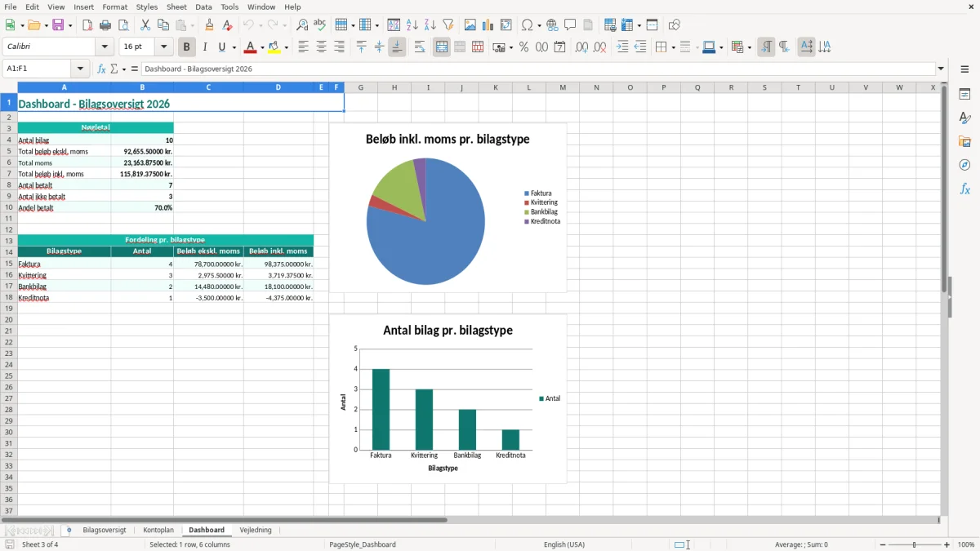Screen dimensions: 980x551
Task: Expand the formula bar
Action: tap(941, 69)
